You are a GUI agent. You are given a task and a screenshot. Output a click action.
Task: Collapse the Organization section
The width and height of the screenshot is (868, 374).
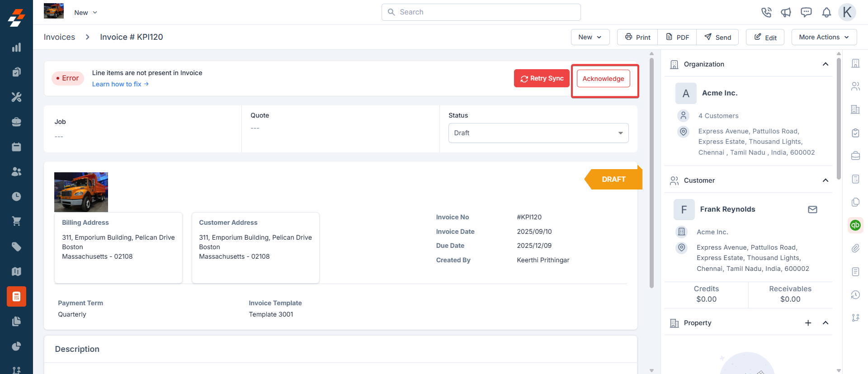(825, 64)
